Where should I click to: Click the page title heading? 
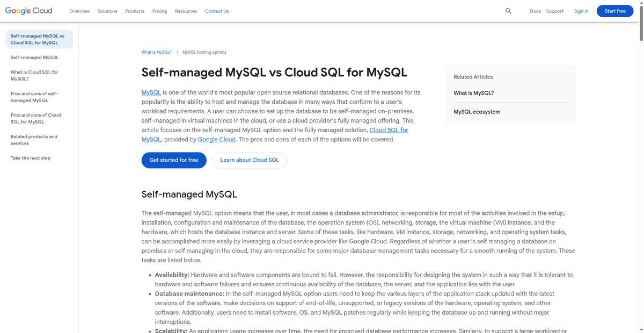274,73
